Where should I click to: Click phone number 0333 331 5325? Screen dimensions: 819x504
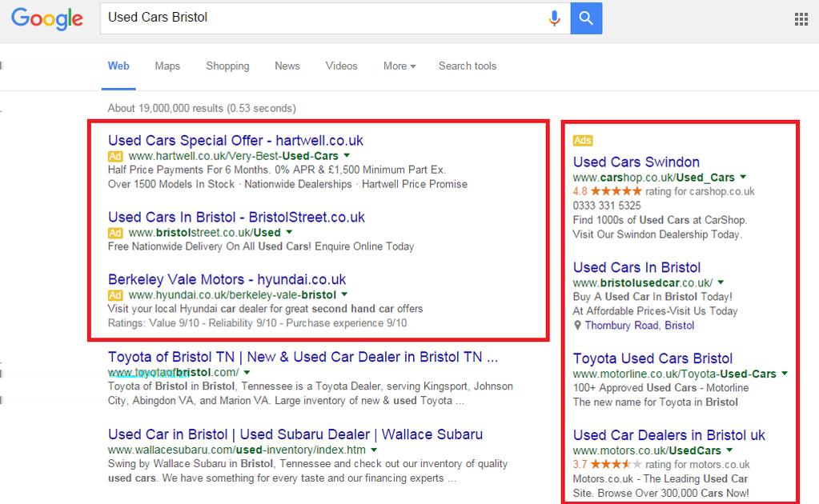606,206
